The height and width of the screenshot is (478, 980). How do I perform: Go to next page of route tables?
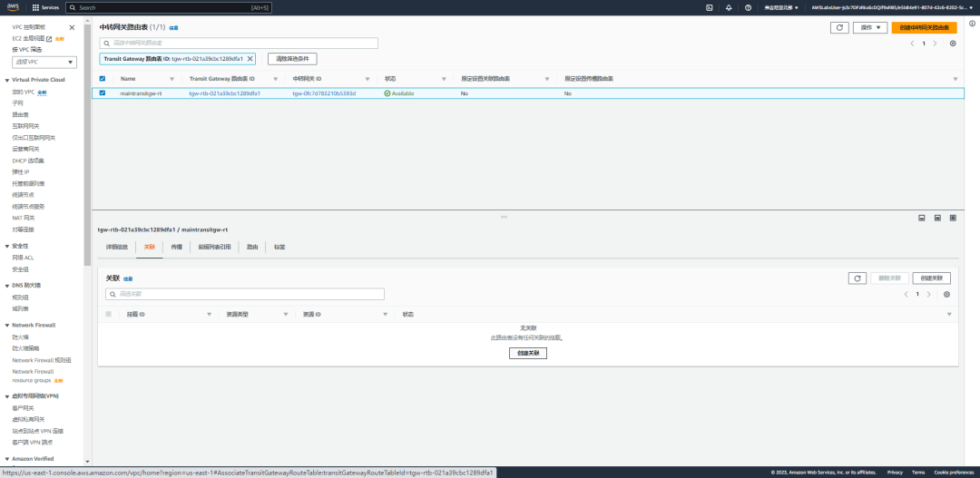pyautogui.click(x=935, y=44)
